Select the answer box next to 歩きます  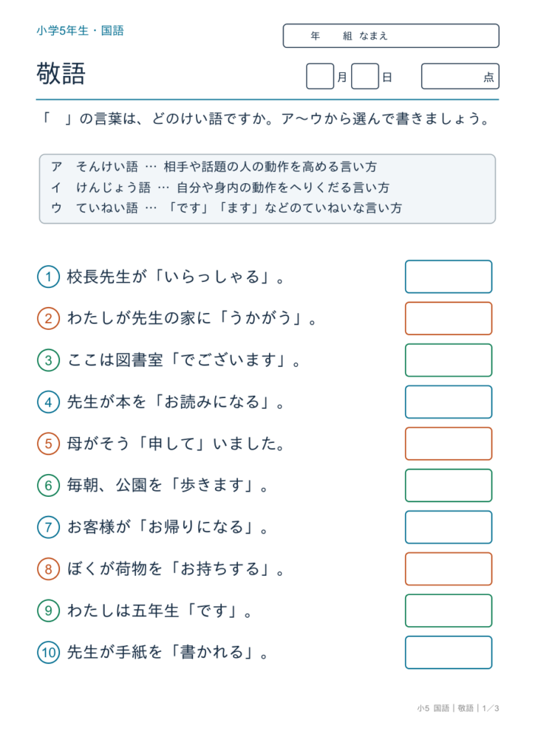(x=448, y=485)
